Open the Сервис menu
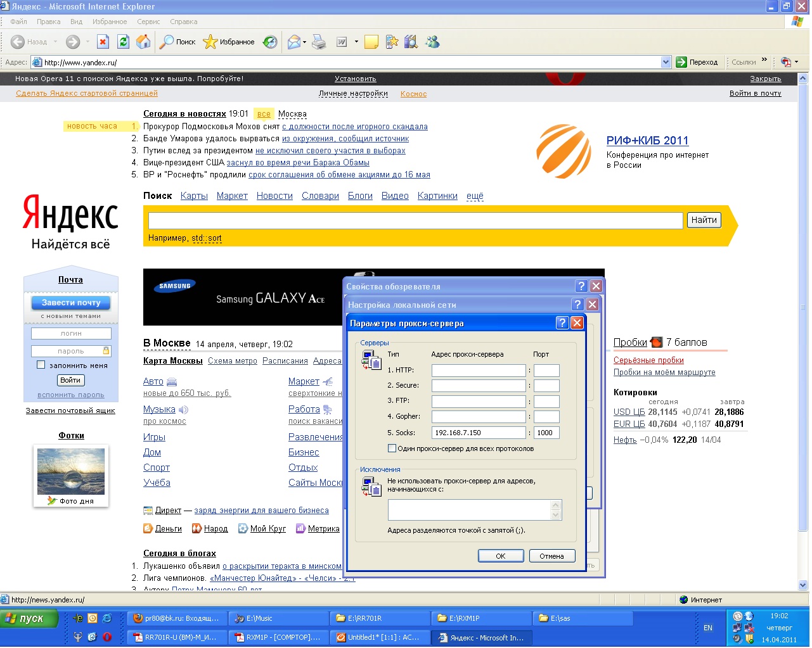Viewport: 812px width, 648px height. click(x=148, y=22)
